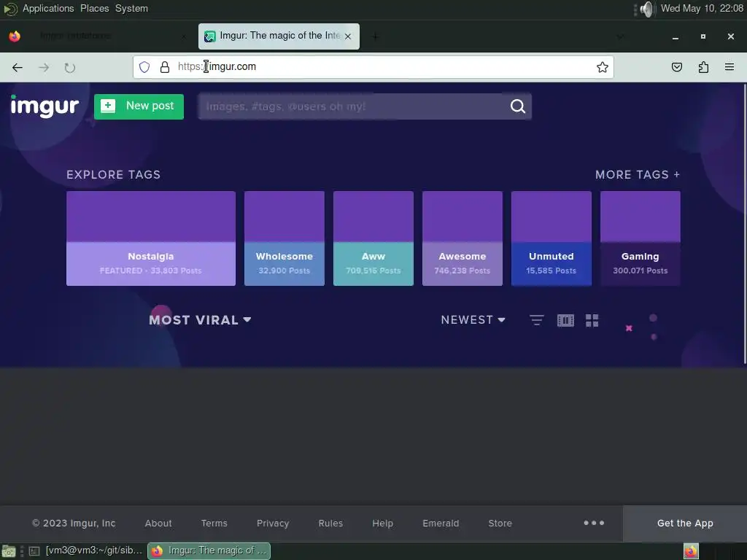Click the footer three-dots more icon
Viewport: 747px width, 560px height.
pos(594,523)
